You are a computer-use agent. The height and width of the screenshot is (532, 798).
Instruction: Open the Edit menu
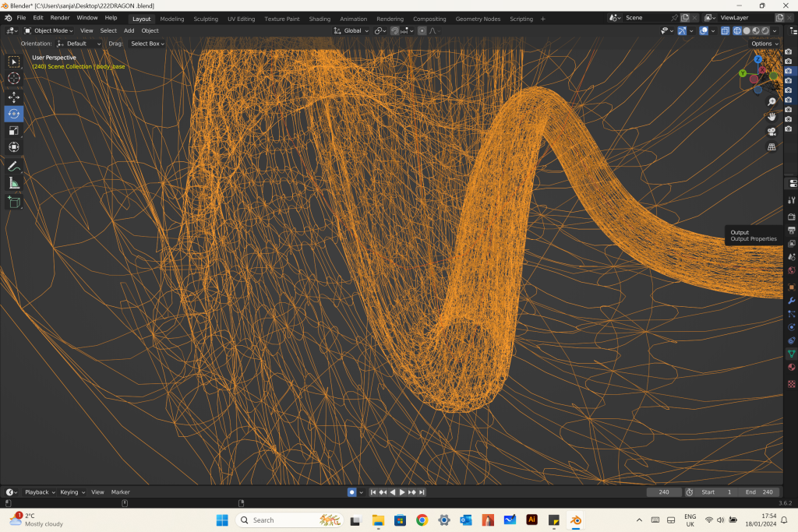[38, 18]
